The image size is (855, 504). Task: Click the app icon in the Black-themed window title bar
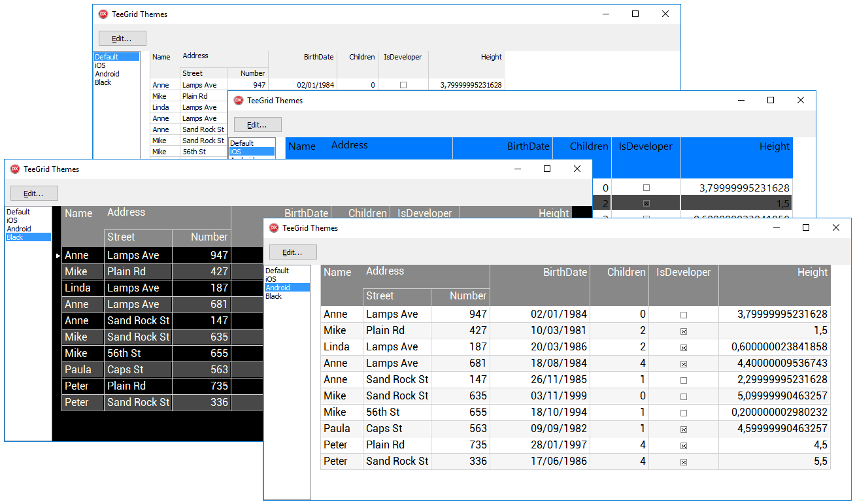[15, 169]
